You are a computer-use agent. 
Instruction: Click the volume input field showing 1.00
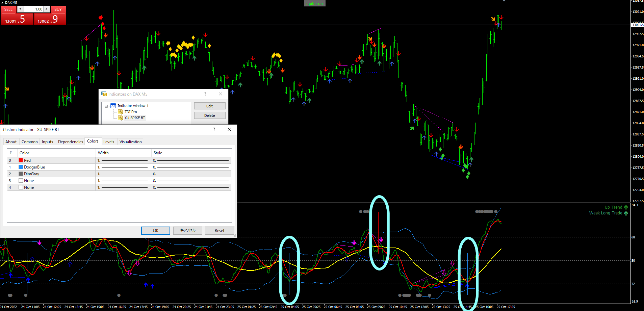coord(34,9)
